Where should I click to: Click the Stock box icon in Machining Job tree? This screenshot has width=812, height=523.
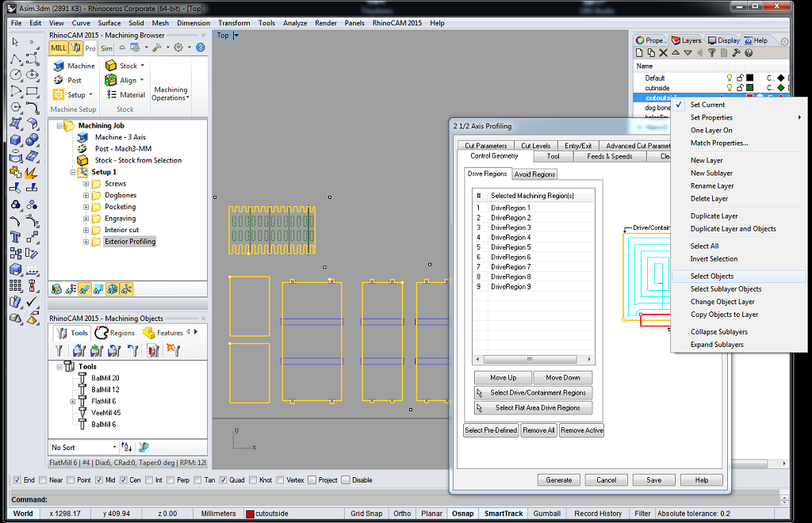[82, 160]
